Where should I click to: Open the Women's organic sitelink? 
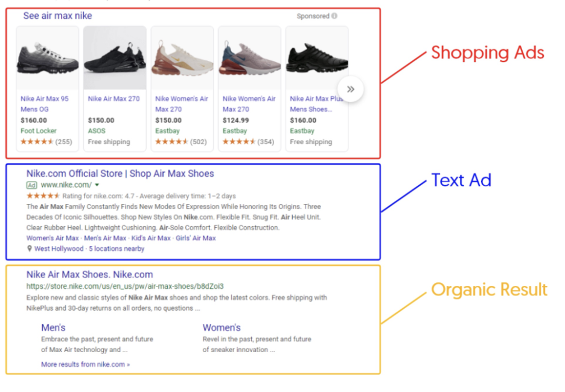pos(222,327)
